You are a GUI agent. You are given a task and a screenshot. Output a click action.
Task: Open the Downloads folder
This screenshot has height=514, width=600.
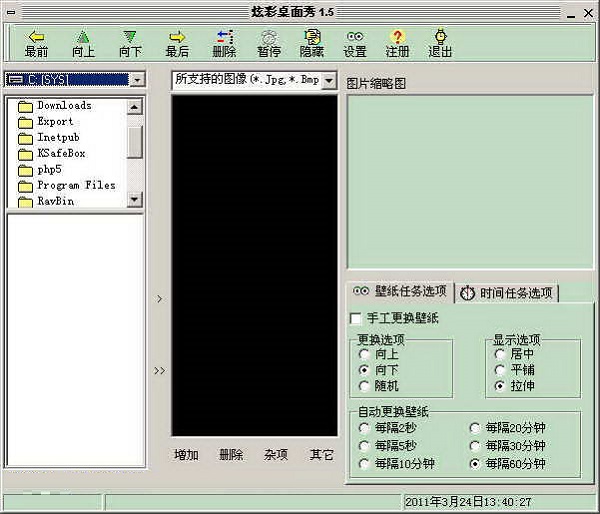[55, 106]
